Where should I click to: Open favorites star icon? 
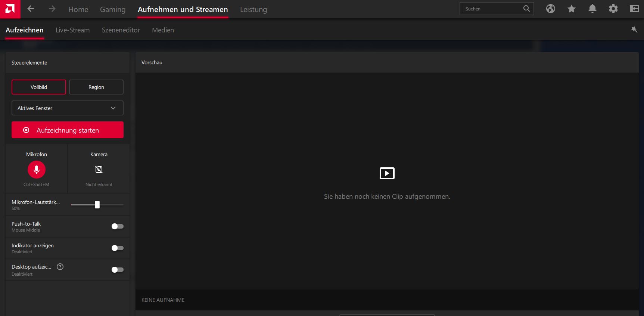(x=572, y=9)
